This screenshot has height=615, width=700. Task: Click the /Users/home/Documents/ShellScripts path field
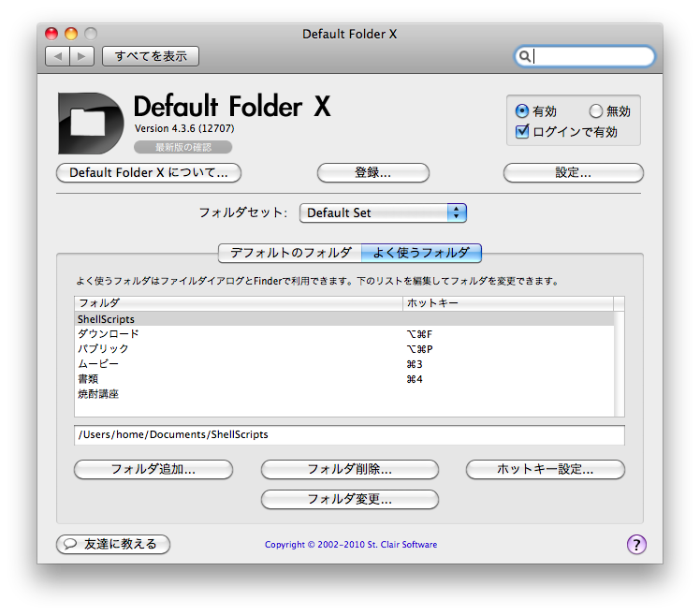(x=350, y=434)
